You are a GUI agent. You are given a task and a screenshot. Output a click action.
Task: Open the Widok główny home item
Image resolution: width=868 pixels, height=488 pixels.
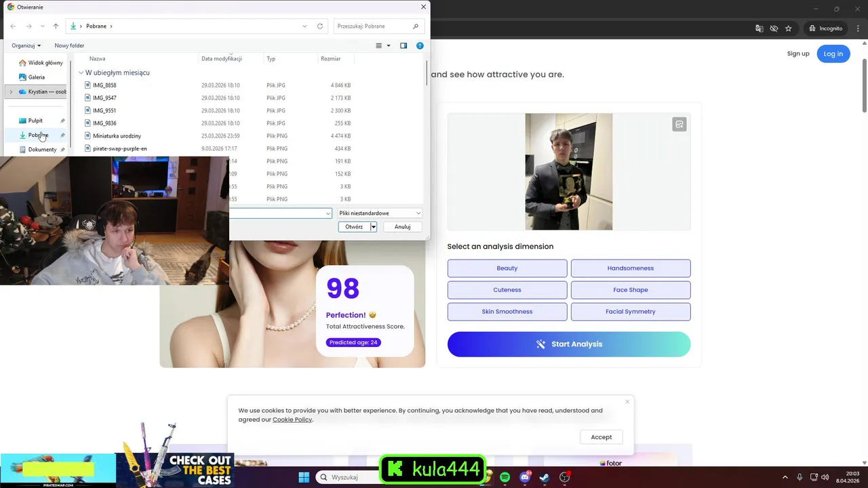click(x=41, y=62)
